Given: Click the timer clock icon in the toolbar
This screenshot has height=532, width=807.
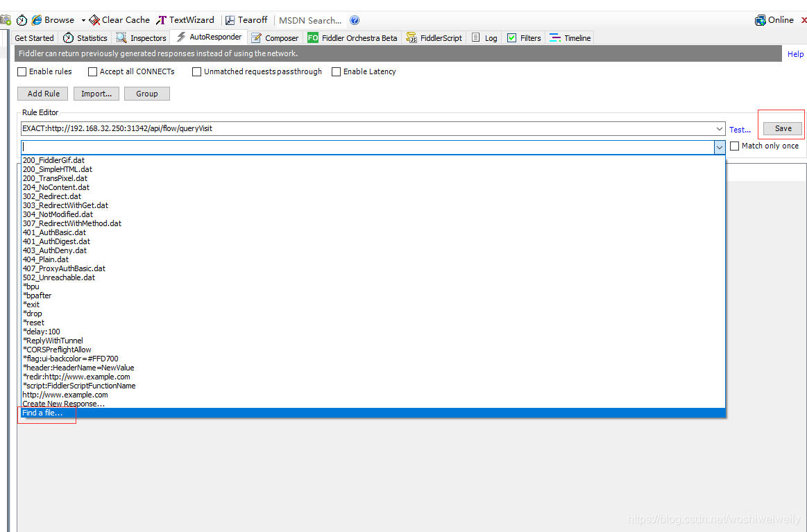Looking at the screenshot, I should coord(22,20).
